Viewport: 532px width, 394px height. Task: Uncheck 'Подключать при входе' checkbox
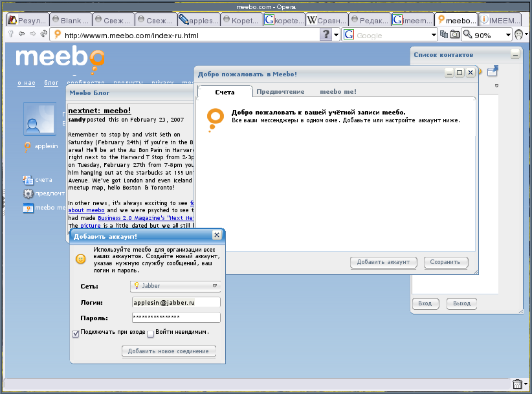coord(76,333)
